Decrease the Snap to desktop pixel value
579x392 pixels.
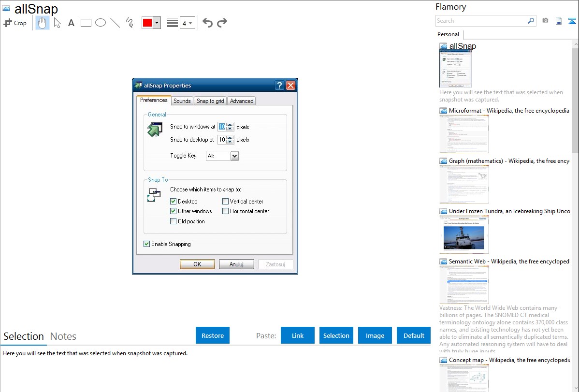point(230,142)
